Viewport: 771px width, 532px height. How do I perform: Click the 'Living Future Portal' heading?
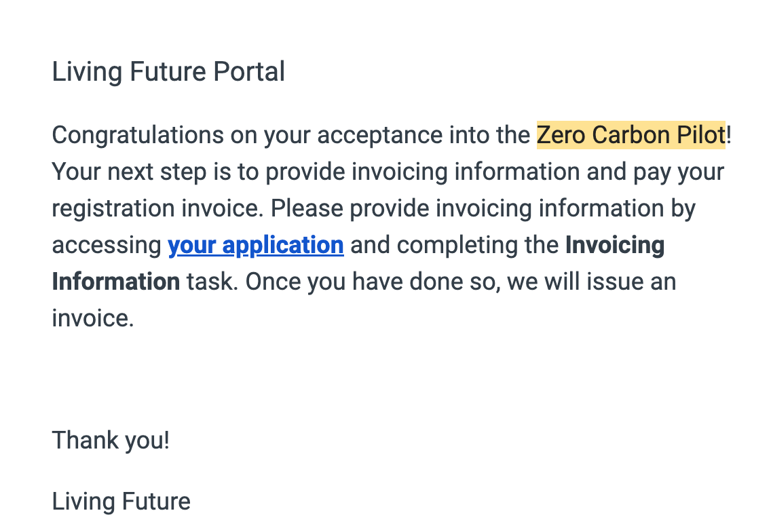coord(168,72)
